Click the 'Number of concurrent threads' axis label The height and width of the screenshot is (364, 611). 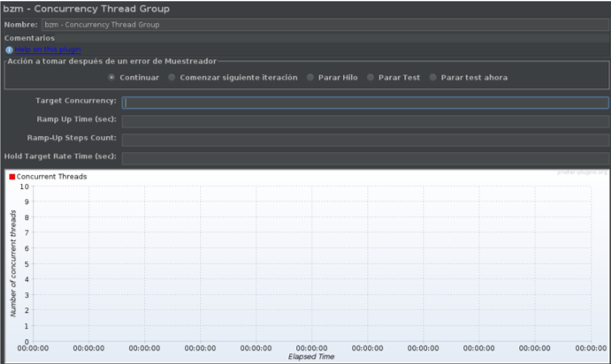(13, 263)
